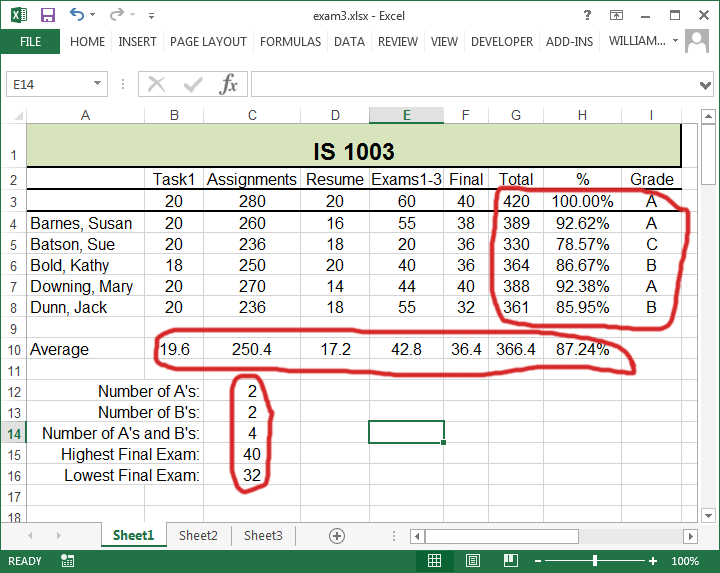Viewport: 720px width, 573px height.
Task: Click the zoom slider handle
Action: [x=595, y=561]
